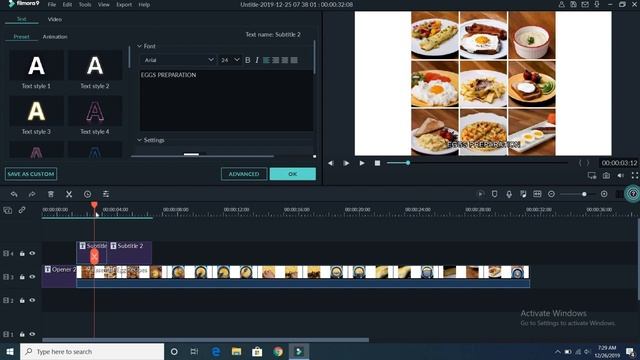The image size is (640, 360).
Task: Open the preview display settings monitor icon
Action: pyautogui.click(x=592, y=176)
